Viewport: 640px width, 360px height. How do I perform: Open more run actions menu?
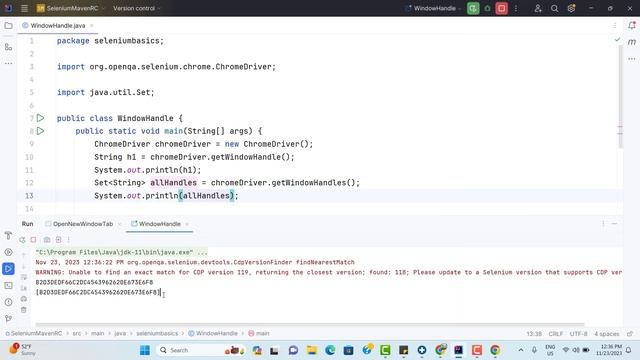click(516, 8)
